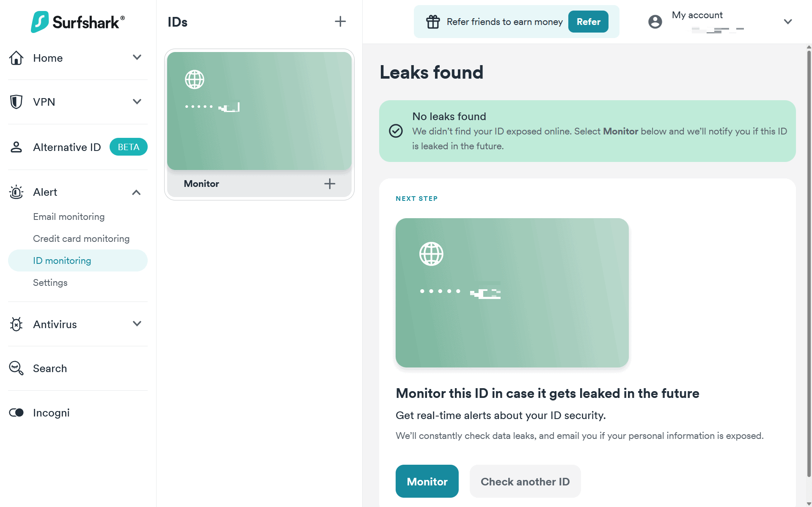Click the plus icon beside IDs heading

point(340,22)
